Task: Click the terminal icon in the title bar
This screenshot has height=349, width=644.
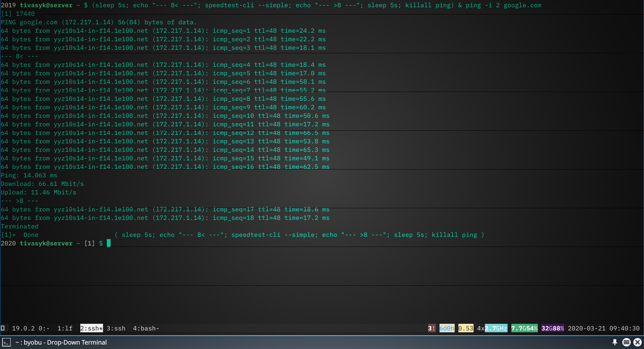Action: pos(7,342)
